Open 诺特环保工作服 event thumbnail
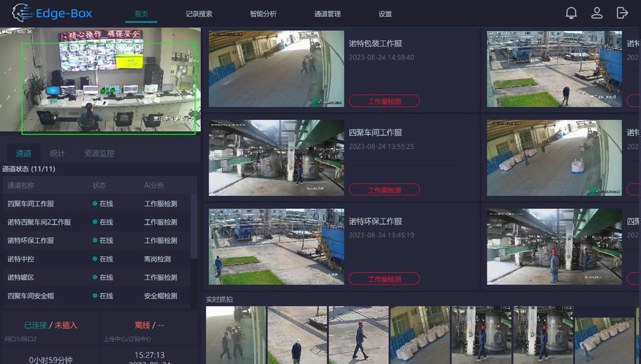This screenshot has height=364, width=641. [276, 247]
